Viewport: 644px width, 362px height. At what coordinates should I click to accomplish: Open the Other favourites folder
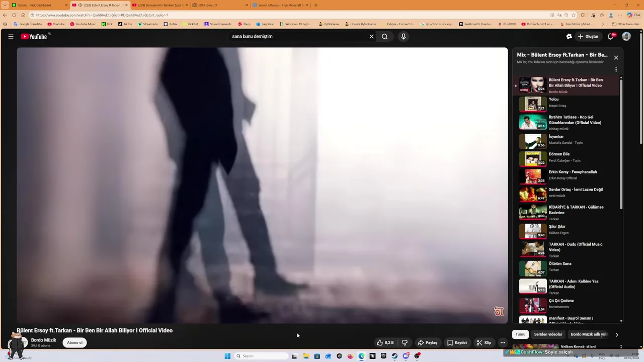626,24
